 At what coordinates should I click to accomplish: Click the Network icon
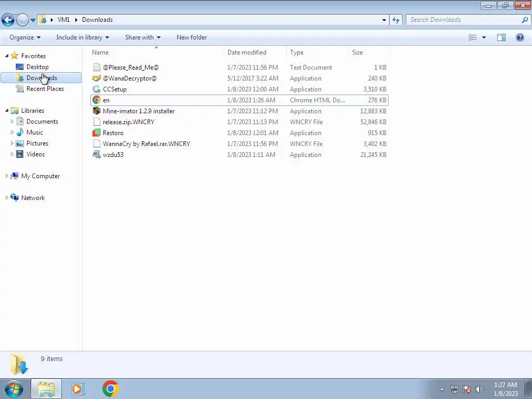15,197
